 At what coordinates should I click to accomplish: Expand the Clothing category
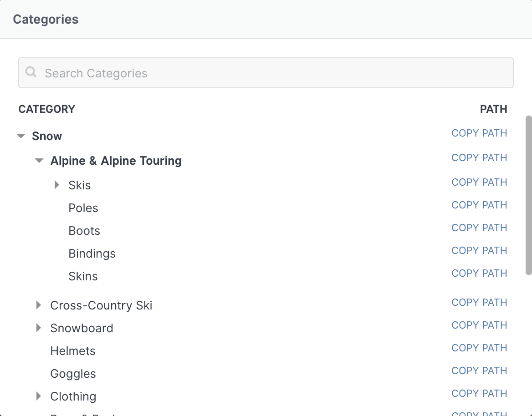pyautogui.click(x=39, y=396)
